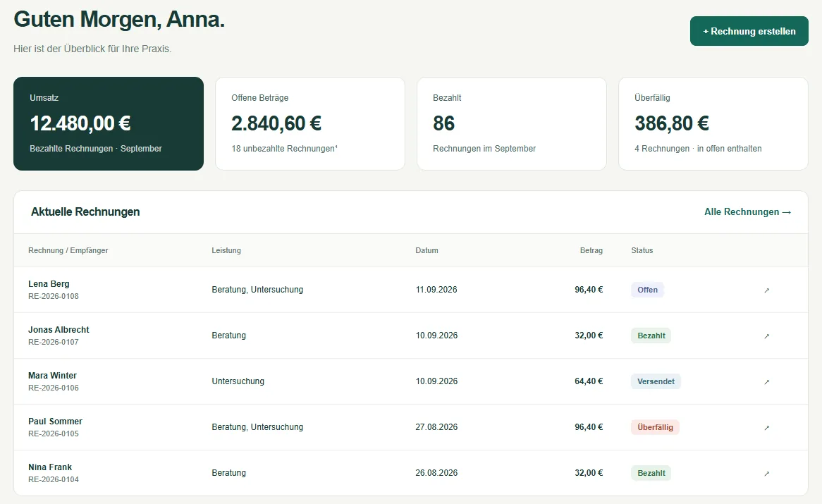Select the name Paul Sommer
The width and height of the screenshot is (822, 504).
[55, 422]
